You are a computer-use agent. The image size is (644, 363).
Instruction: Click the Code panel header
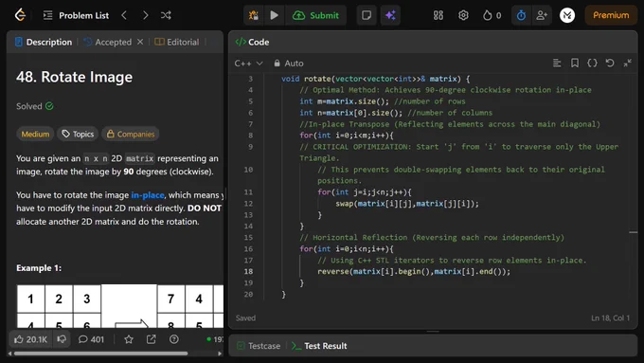point(253,42)
